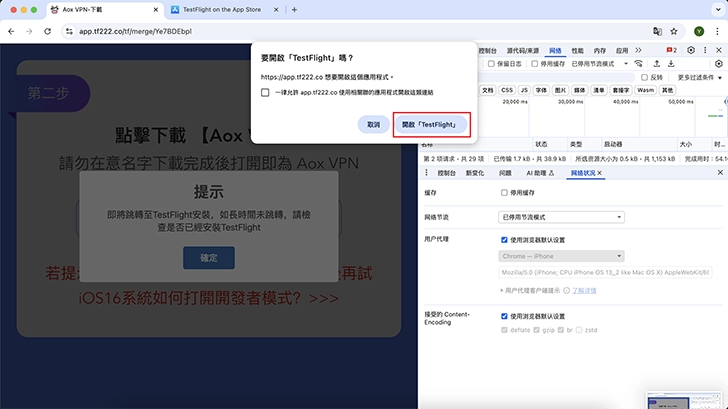The width and height of the screenshot is (728, 409).
Task: Click the network filter text box
Action: tap(556, 78)
